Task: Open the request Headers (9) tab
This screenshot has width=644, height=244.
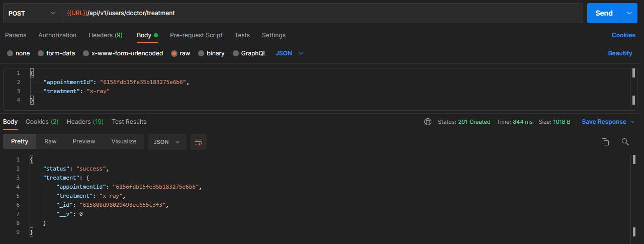Action: (x=106, y=35)
